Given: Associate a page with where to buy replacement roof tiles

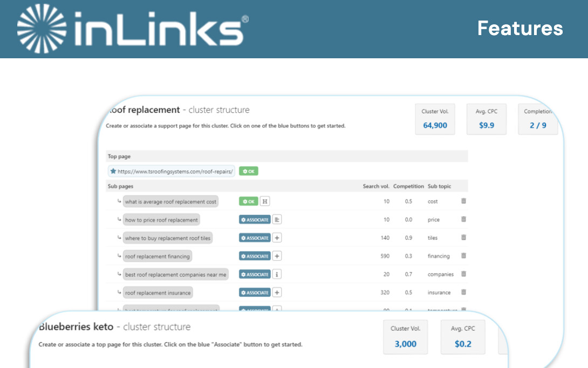Looking at the screenshot, I should pyautogui.click(x=255, y=238).
